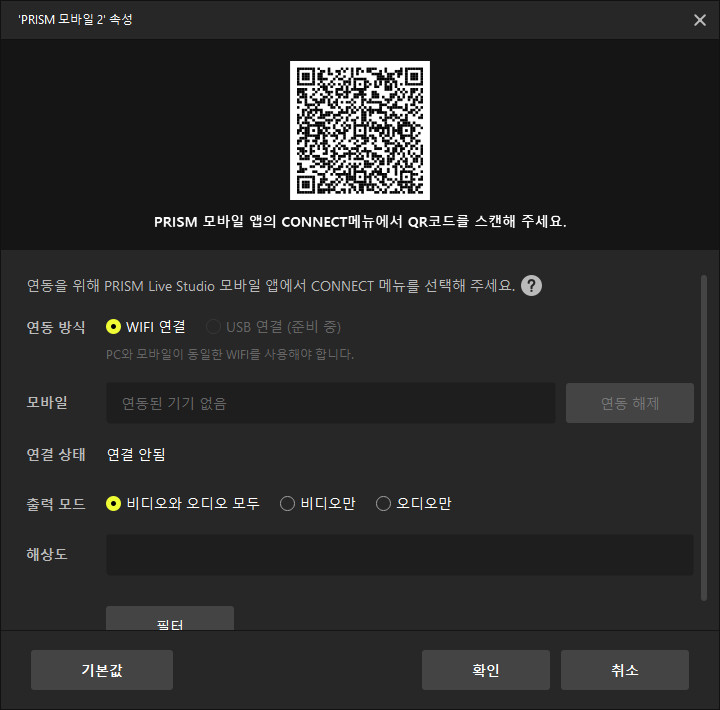Click the 해상도 label

pyautogui.click(x=47, y=554)
